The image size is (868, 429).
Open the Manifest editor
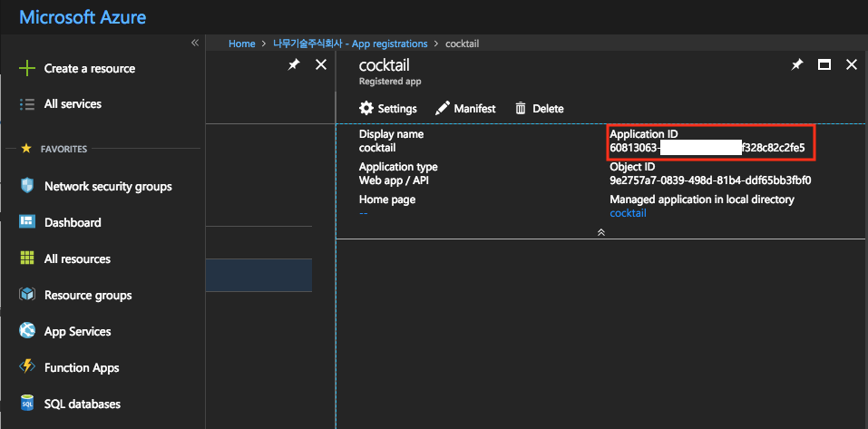click(465, 109)
